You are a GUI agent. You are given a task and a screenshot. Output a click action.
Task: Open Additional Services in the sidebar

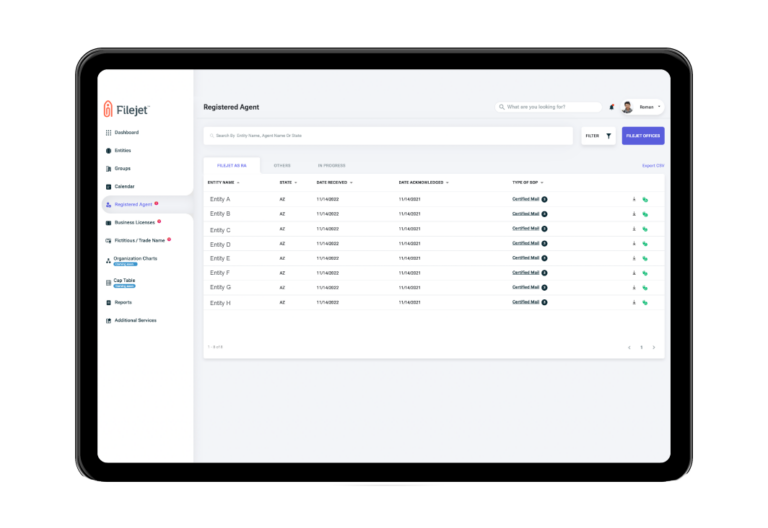click(131, 320)
